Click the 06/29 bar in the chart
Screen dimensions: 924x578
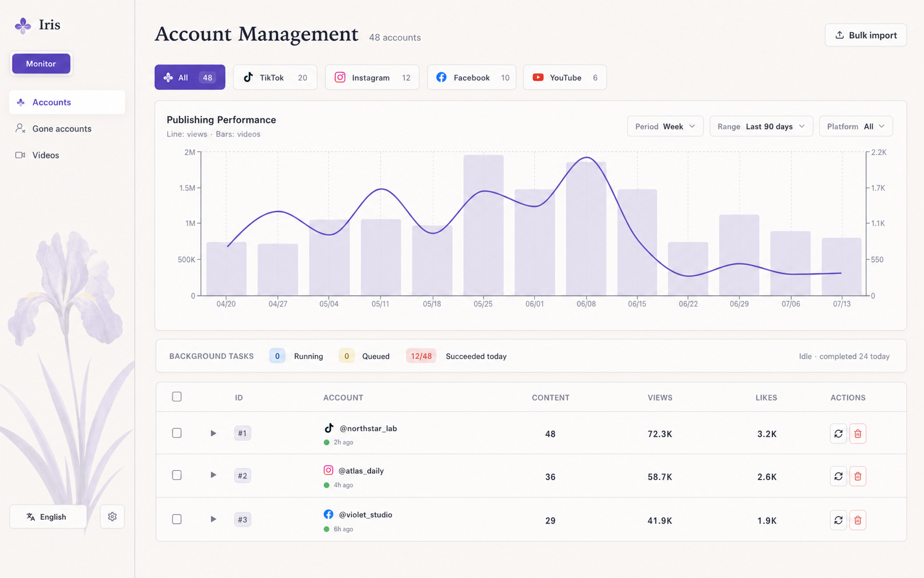[739, 255]
